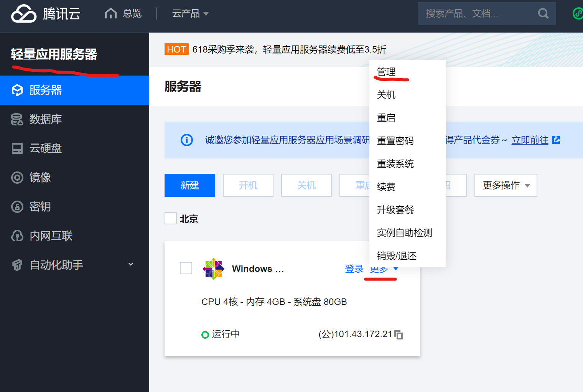Screen dimensions: 583x392
Task: Click the 运行中 status text
Action: click(226, 334)
